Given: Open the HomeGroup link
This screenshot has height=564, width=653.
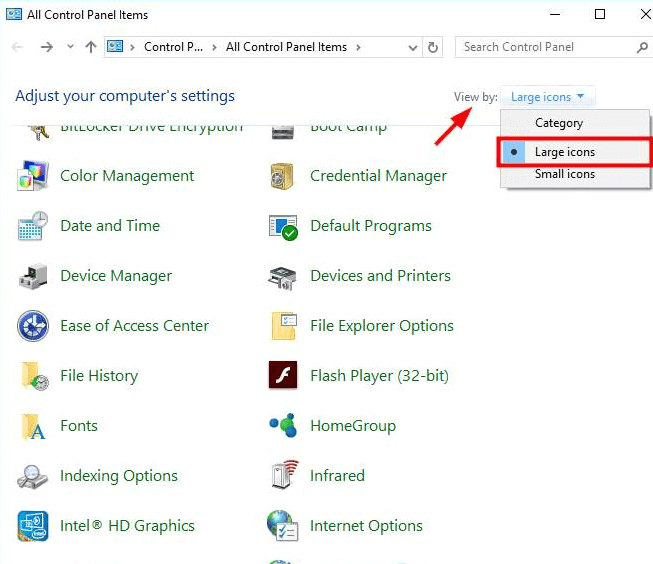Looking at the screenshot, I should coord(353,426).
